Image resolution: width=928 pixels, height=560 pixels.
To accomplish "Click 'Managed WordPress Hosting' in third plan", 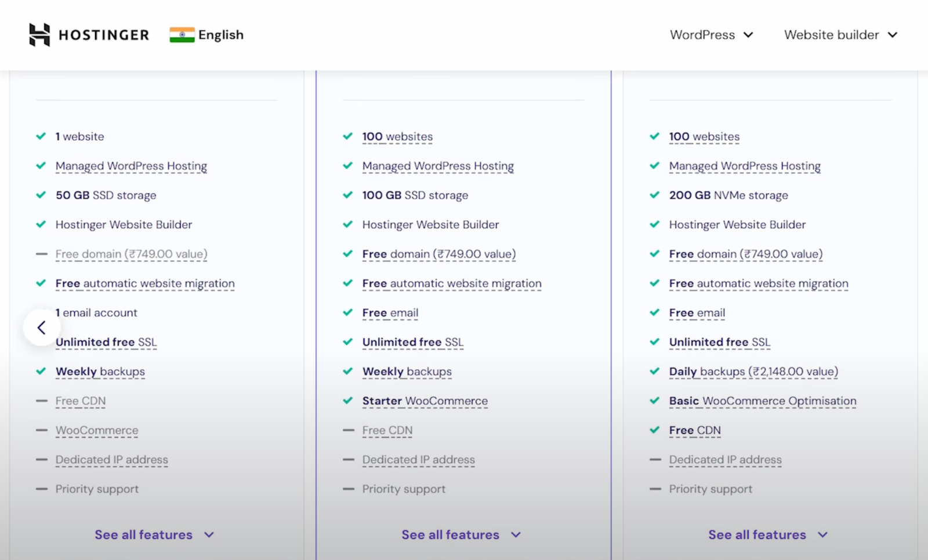I will point(745,166).
